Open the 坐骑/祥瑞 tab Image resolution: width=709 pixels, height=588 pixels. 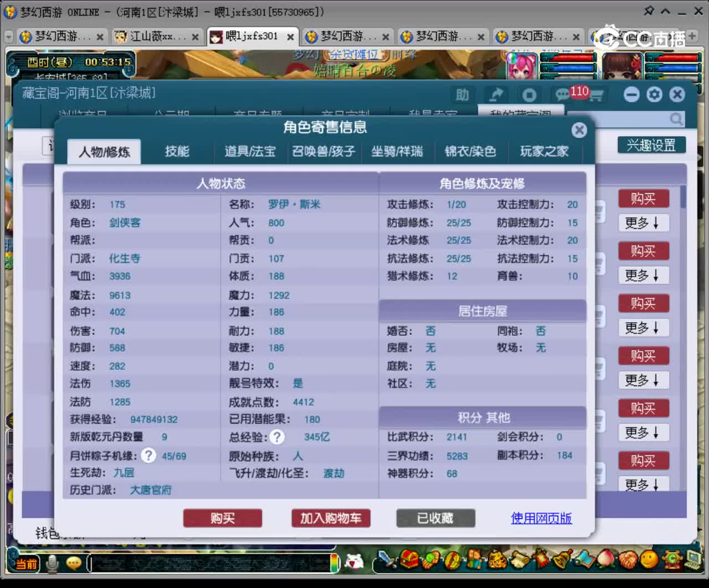(x=397, y=151)
